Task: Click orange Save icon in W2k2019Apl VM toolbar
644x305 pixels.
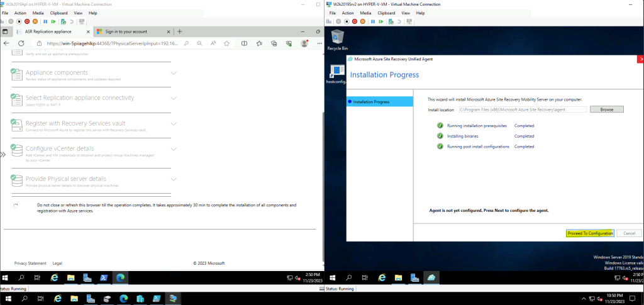Action: (x=35, y=21)
